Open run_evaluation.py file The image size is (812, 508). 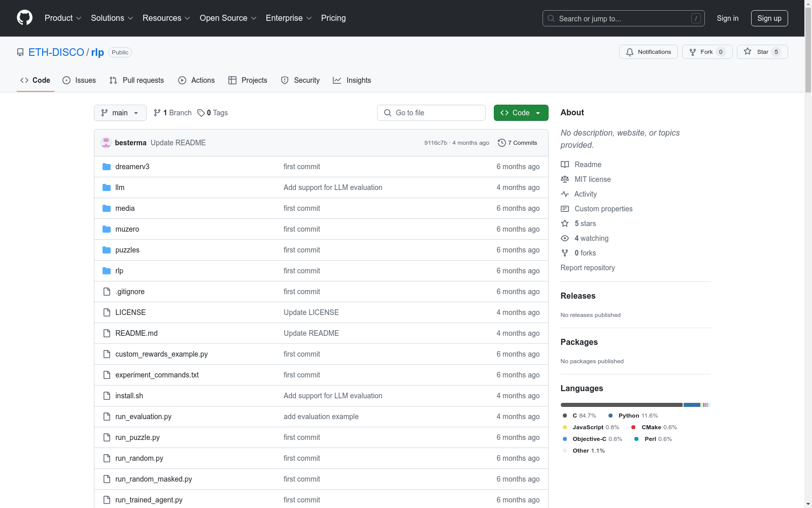point(143,417)
